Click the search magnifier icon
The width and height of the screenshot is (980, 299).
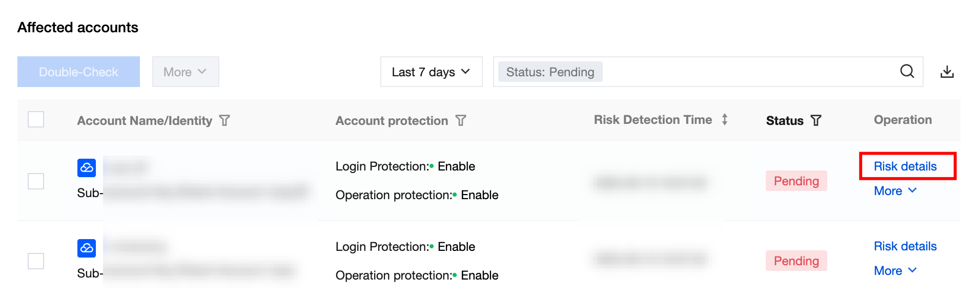coord(907,71)
